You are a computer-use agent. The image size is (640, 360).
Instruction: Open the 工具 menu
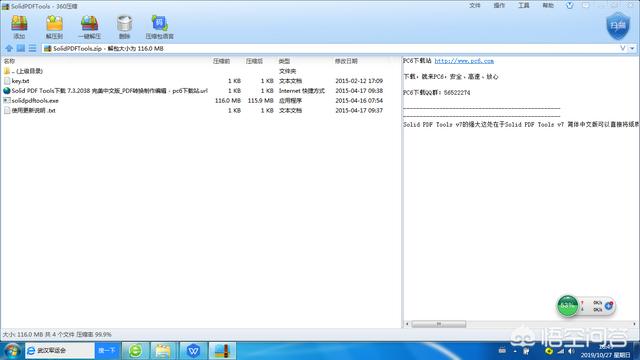tap(524, 5)
